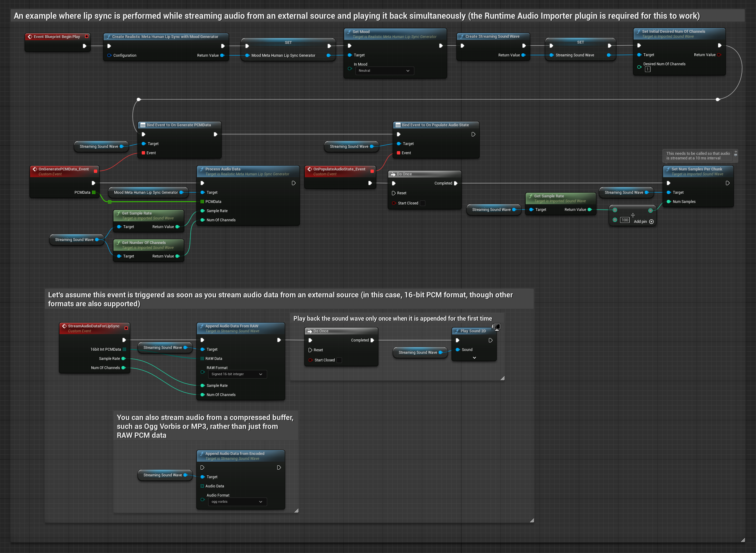Viewport: 756px width, 553px height.
Task: Click the cosmetic-only monitor icon on Play Sound 2D
Action: [497, 327]
